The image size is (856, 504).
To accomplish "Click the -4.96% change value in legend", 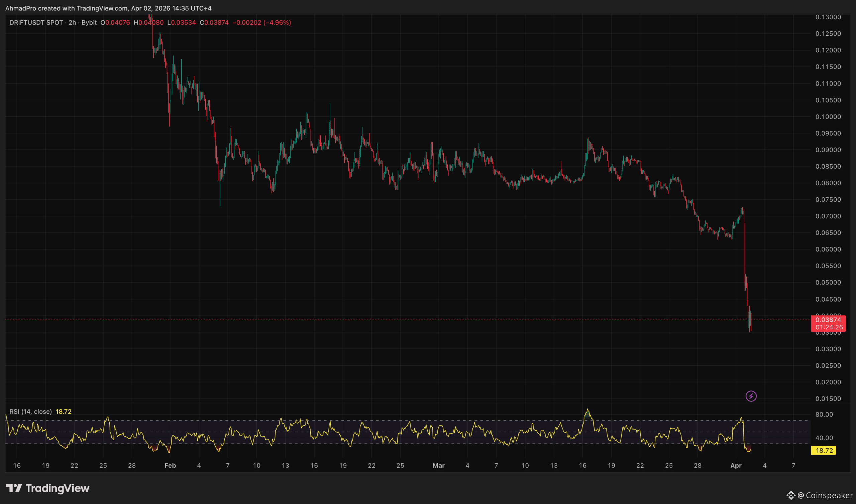I will tap(277, 22).
